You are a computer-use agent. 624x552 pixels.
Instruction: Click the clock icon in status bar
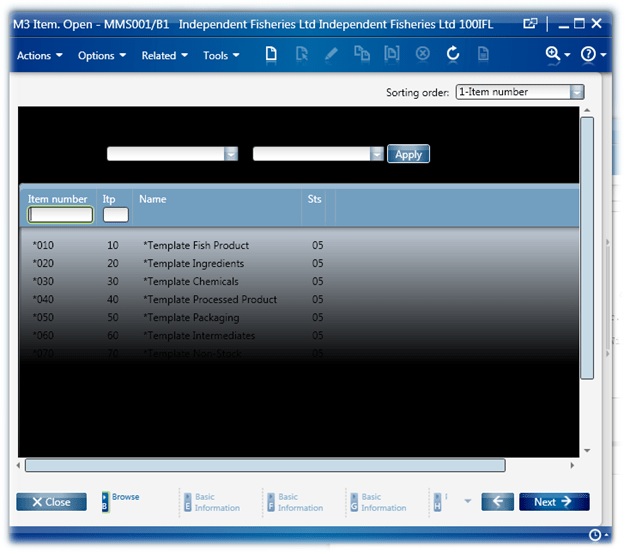[x=595, y=535]
